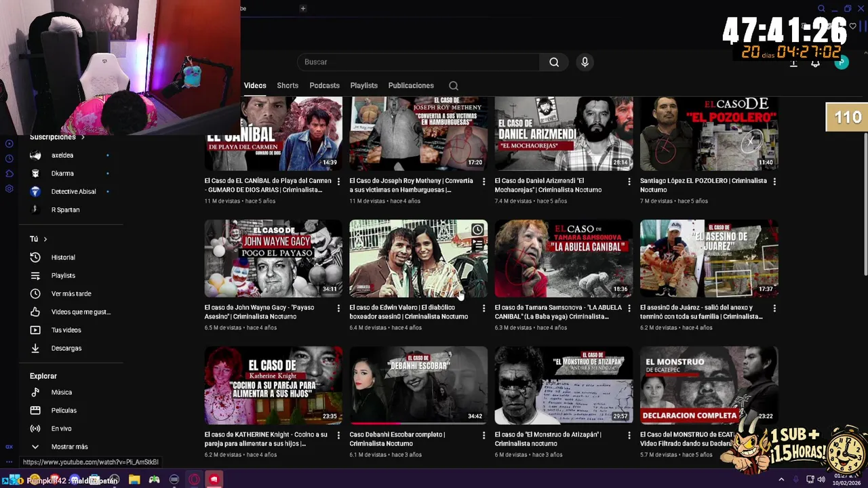The height and width of the screenshot is (488, 868).
Task: Click Watch later clock on Edwin Valero thumbnail
Action: [477, 230]
